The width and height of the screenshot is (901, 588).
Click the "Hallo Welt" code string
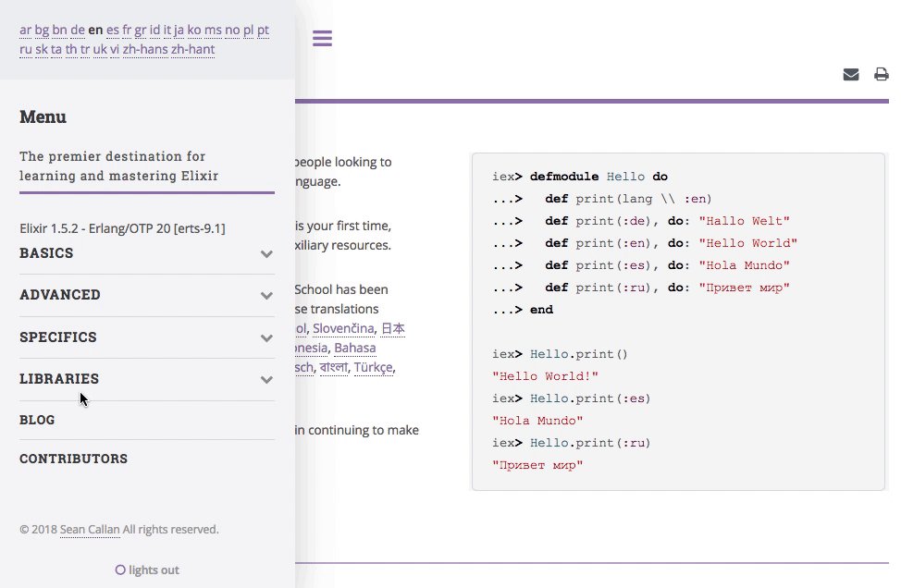pos(744,221)
